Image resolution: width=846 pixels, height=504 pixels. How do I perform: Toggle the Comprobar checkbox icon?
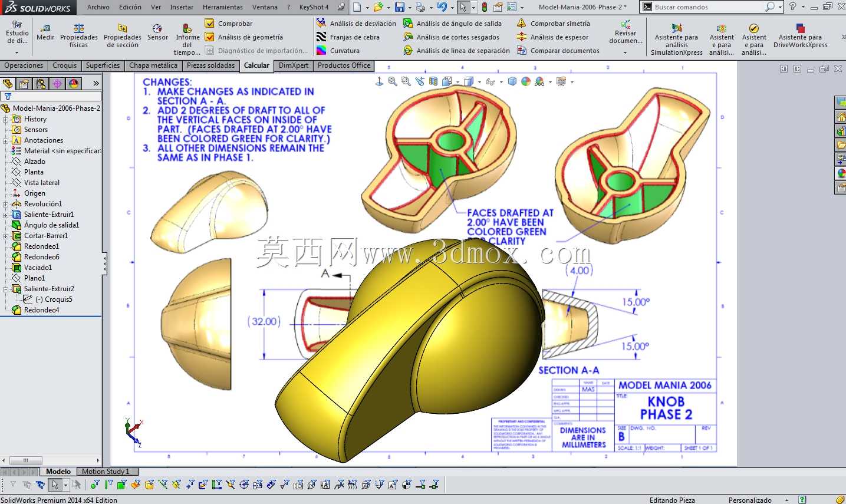tap(209, 24)
